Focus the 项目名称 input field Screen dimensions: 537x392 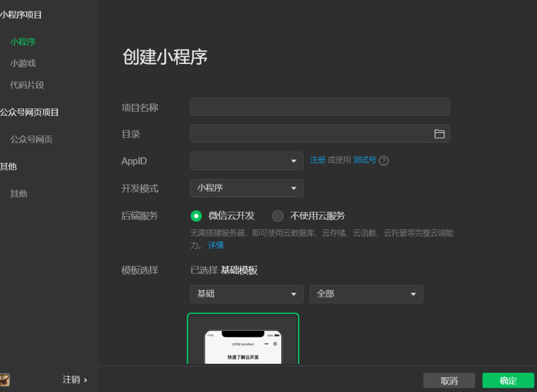(x=320, y=107)
